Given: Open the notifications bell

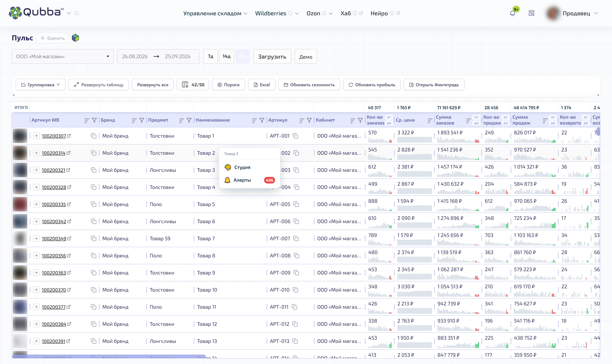Looking at the screenshot, I should [x=512, y=13].
